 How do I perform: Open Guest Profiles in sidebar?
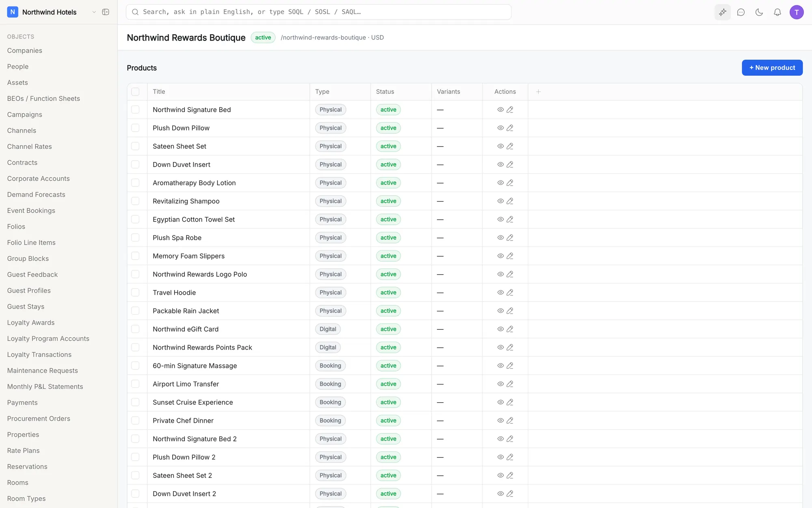(29, 291)
